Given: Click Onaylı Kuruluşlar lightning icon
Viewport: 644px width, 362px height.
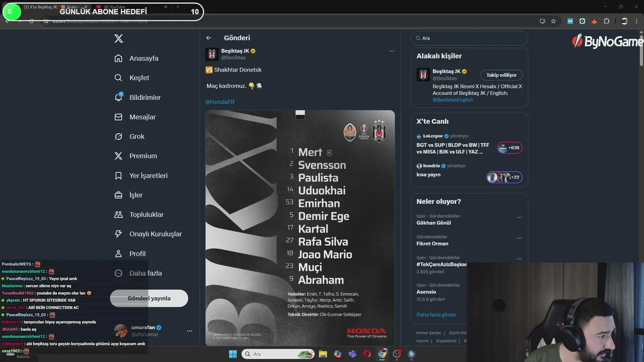Looking at the screenshot, I should 119,234.
